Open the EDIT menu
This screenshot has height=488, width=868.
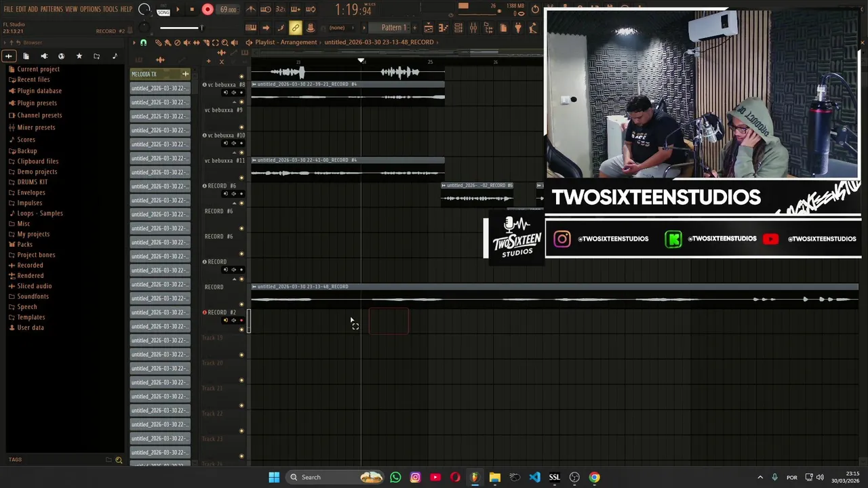[x=21, y=9]
